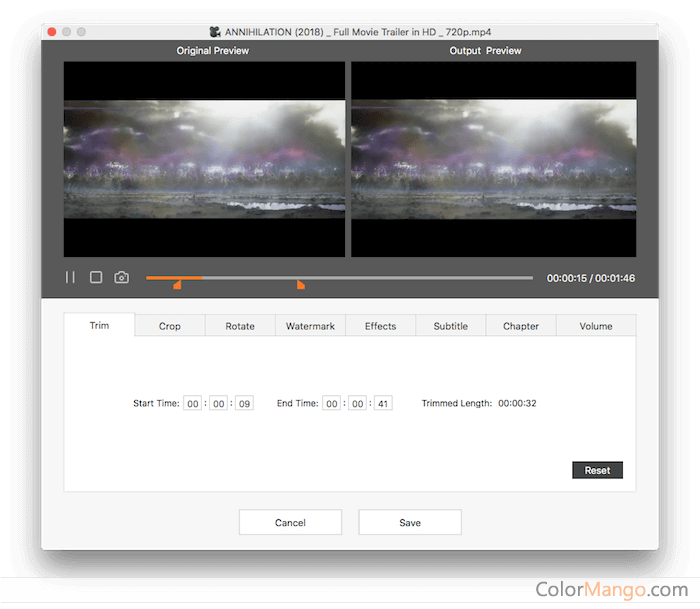Open the Subtitle tab
Viewport: 700px width, 609px height.
(450, 326)
